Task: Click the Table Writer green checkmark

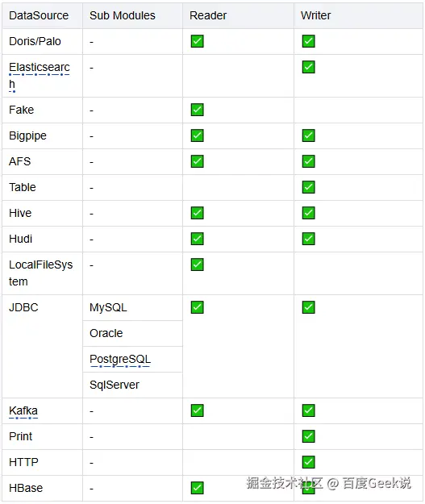Action: [308, 187]
